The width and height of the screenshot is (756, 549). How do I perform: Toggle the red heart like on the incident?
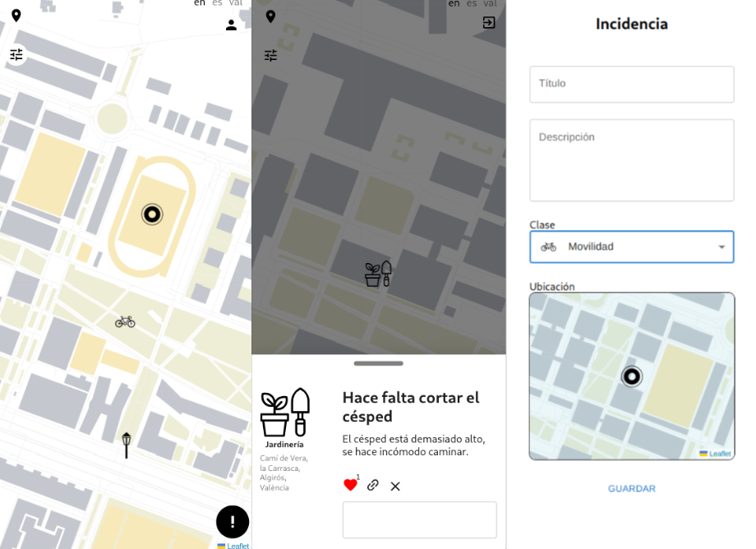350,485
